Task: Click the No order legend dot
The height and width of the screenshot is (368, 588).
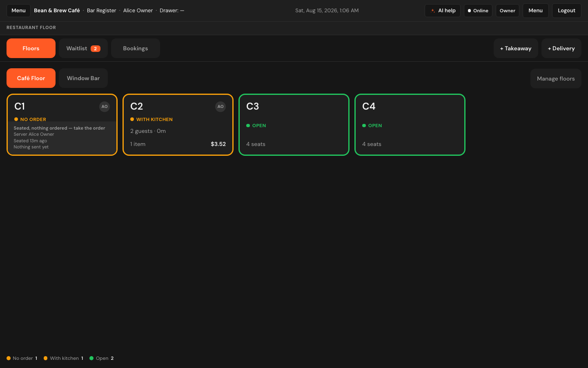Action: pyautogui.click(x=9, y=358)
